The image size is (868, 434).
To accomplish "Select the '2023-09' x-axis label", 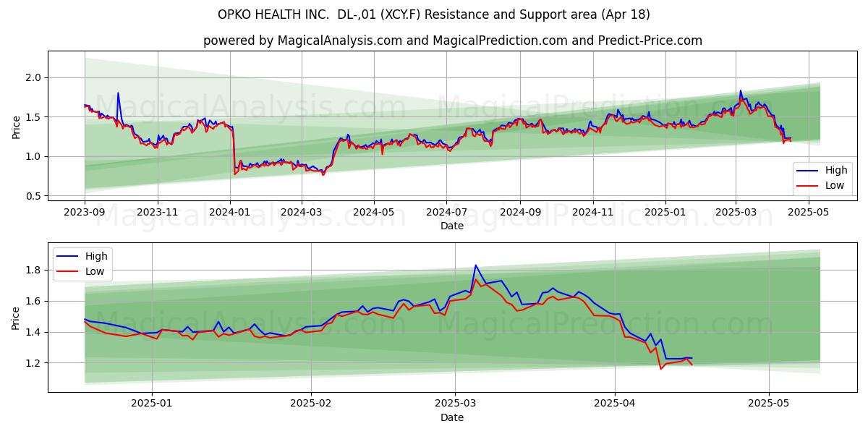I will point(85,213).
